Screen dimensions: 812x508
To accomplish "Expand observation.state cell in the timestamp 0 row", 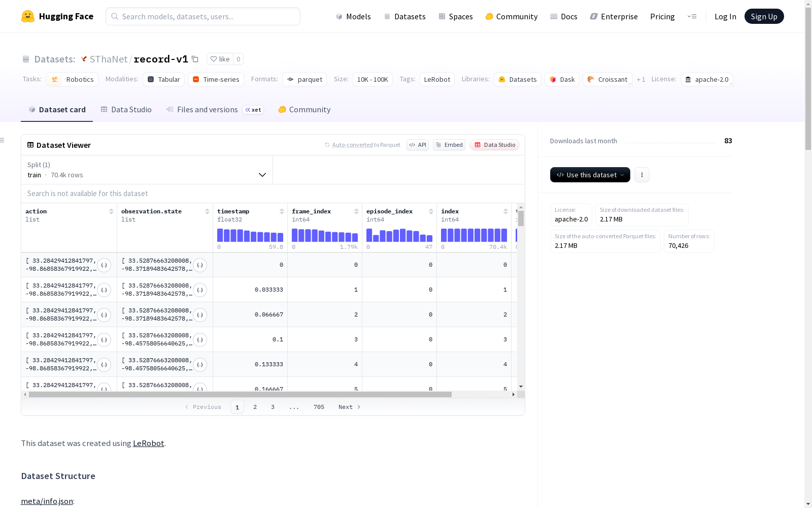I will click(x=200, y=265).
